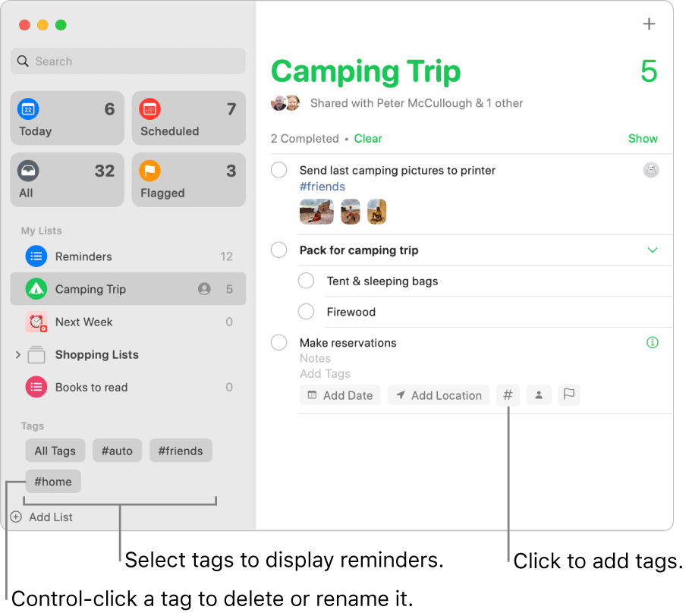Click into the Search field

click(x=127, y=61)
